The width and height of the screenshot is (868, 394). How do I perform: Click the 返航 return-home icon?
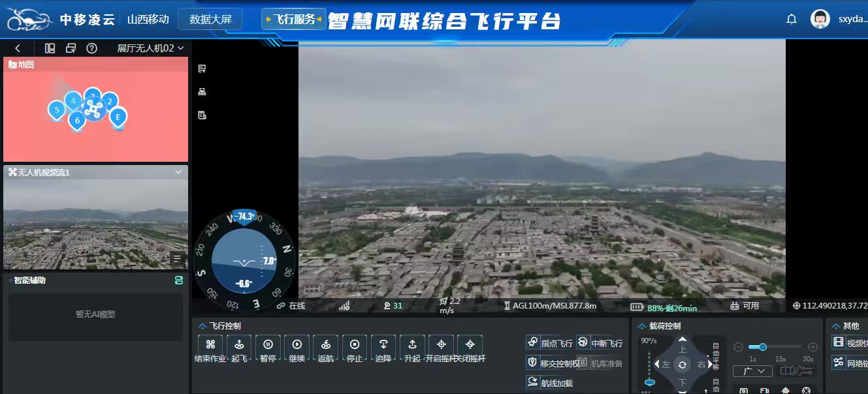325,344
